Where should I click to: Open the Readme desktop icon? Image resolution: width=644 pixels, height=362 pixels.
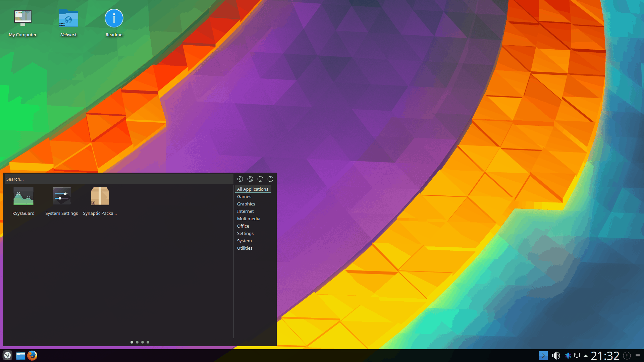(114, 23)
